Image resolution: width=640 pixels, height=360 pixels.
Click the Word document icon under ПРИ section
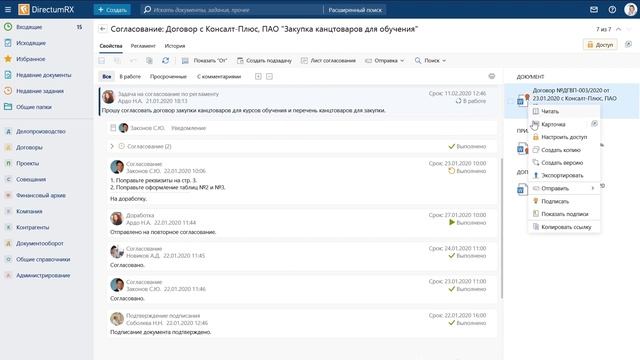pos(521,149)
